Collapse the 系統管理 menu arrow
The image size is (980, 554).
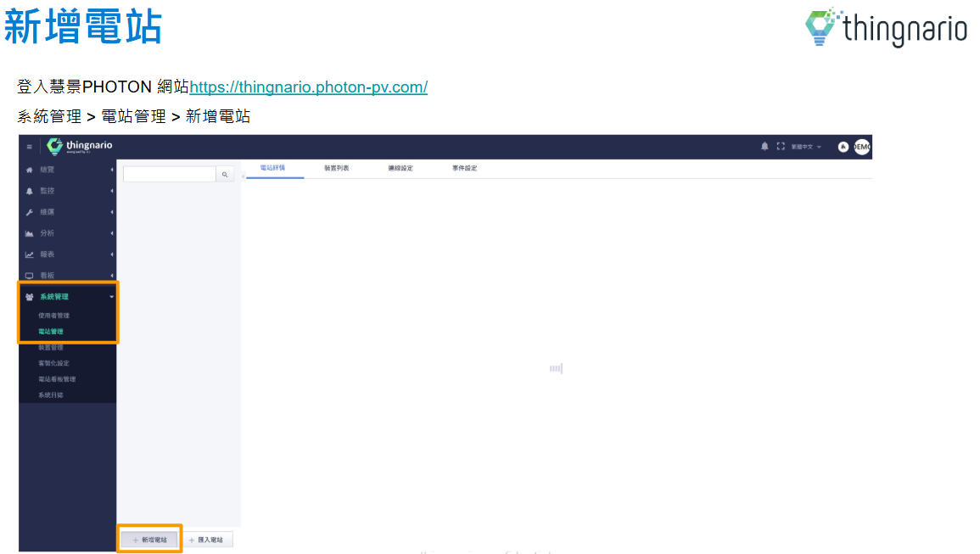(x=112, y=297)
